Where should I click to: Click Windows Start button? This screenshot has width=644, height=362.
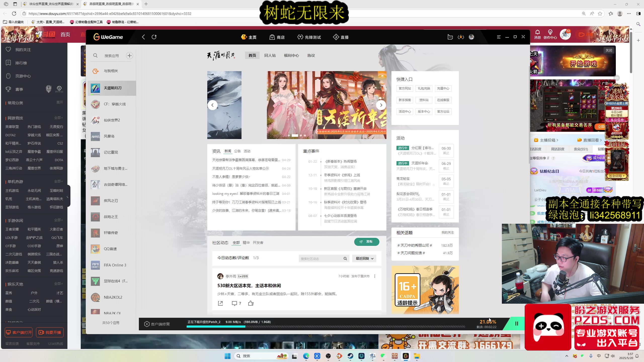point(227,356)
